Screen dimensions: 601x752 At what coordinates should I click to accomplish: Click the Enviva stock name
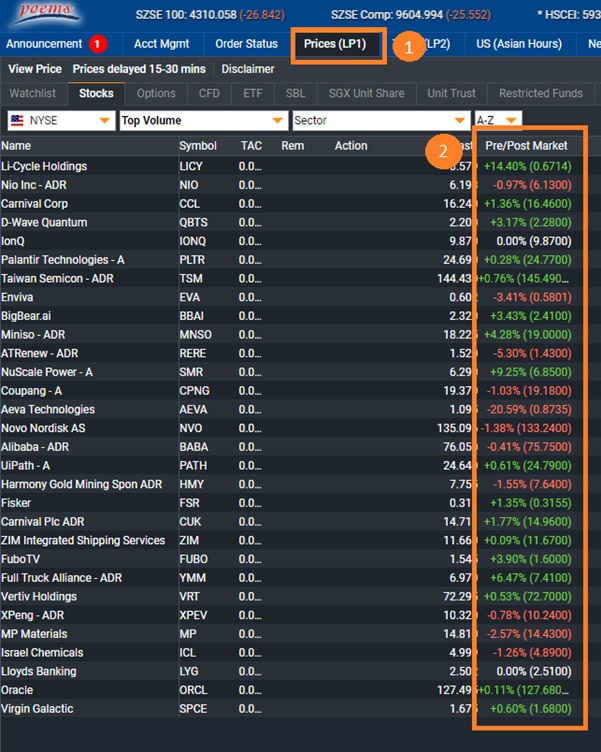(17, 297)
